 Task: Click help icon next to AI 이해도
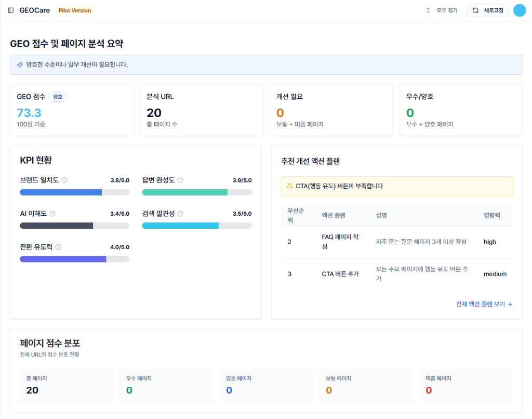point(52,214)
